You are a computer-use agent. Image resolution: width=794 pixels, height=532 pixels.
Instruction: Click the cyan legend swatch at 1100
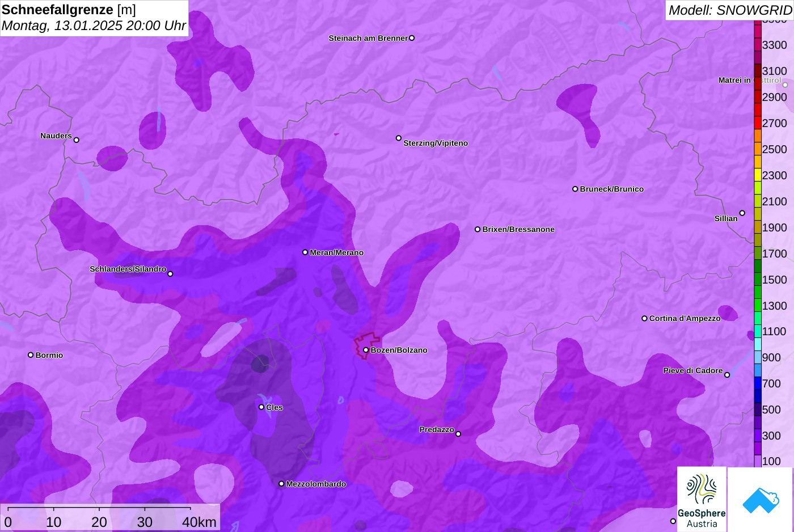point(758,331)
